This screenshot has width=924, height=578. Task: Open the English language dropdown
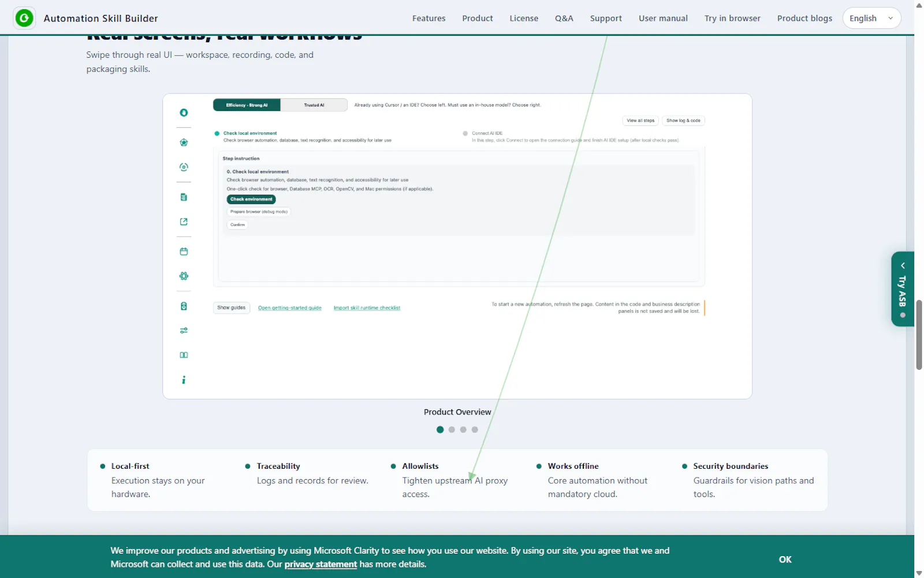tap(871, 18)
